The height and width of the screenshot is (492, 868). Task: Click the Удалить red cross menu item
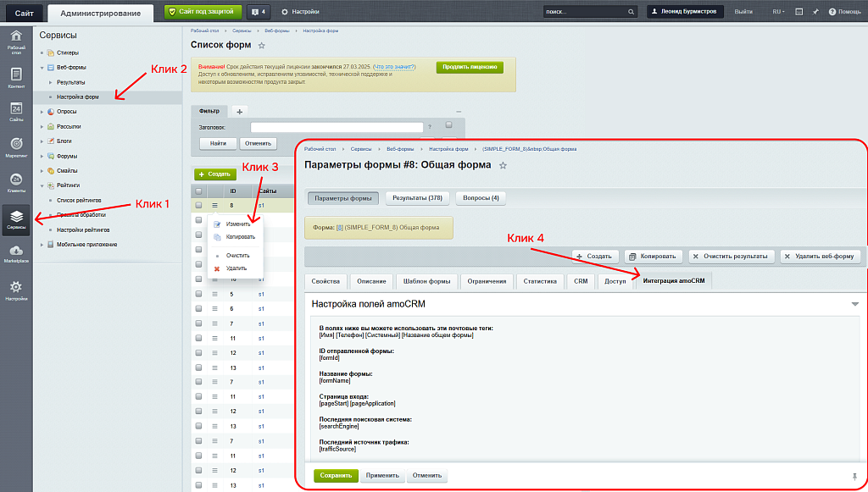[x=236, y=268]
